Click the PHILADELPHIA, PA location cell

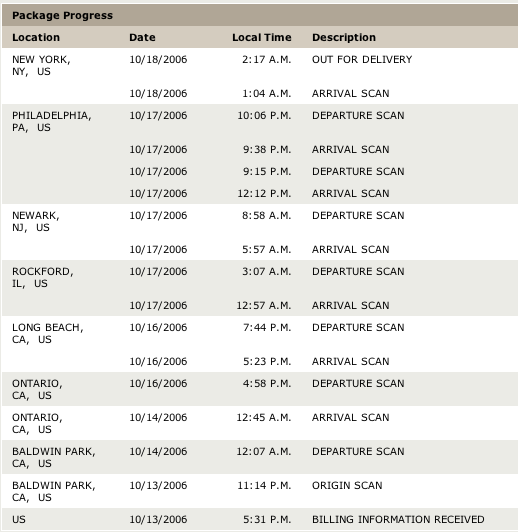(x=52, y=121)
